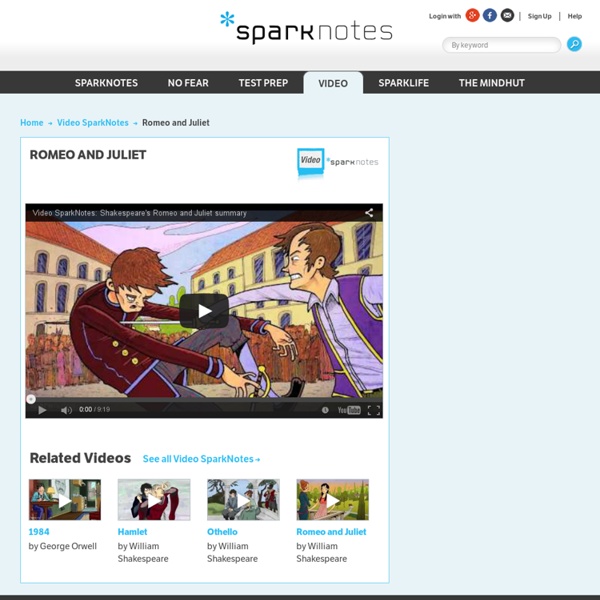
Task: Log in with the Facebook icon
Action: click(x=490, y=16)
